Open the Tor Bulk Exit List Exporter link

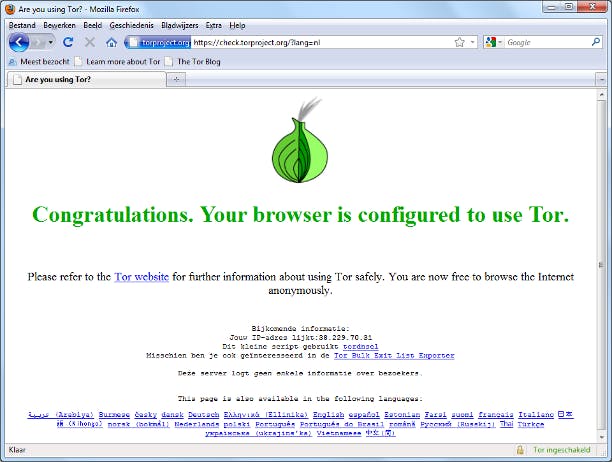[394, 355]
